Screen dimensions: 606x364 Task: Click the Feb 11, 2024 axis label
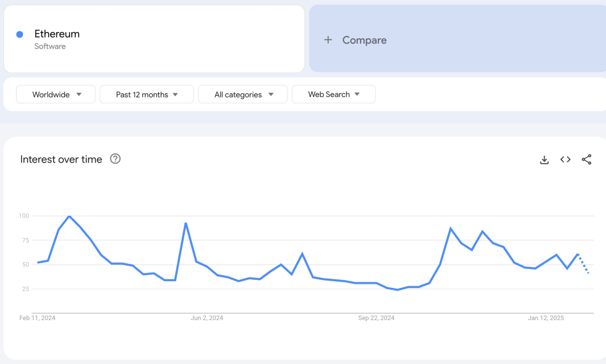tap(37, 318)
